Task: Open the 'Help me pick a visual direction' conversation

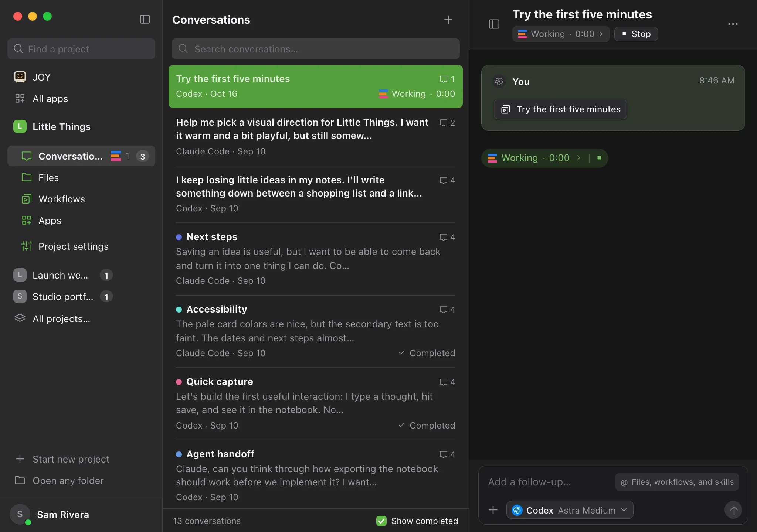Action: 316,136
